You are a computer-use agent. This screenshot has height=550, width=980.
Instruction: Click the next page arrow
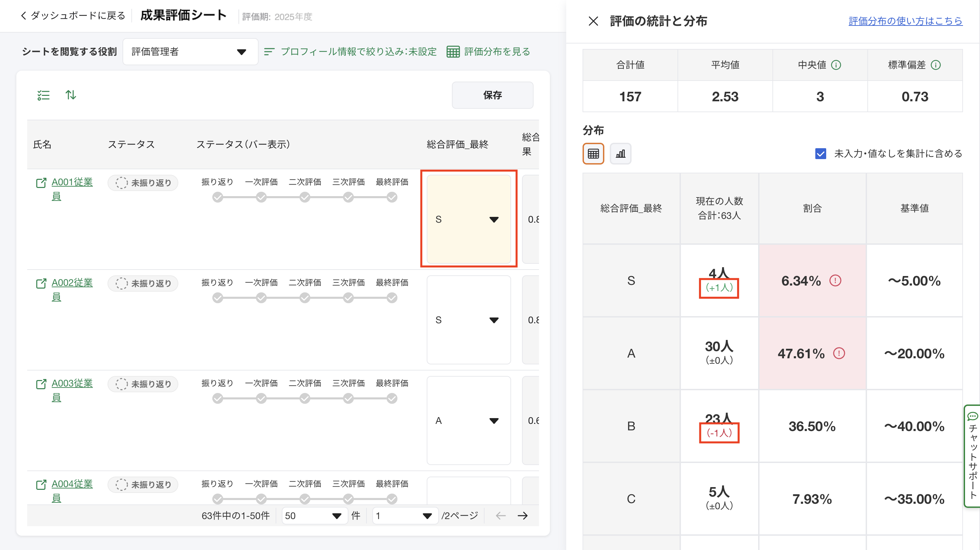click(523, 516)
